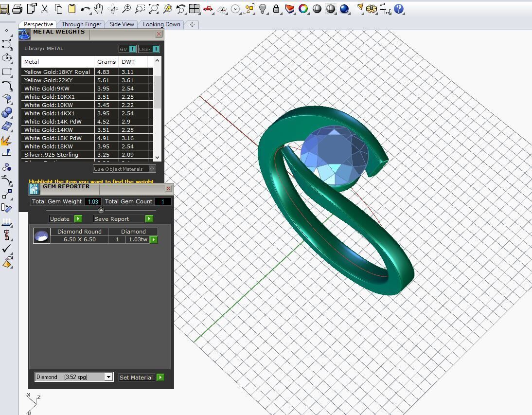Open the Layers icon
Image resolution: width=532 pixels, height=415 pixels.
pyautogui.click(x=290, y=9)
